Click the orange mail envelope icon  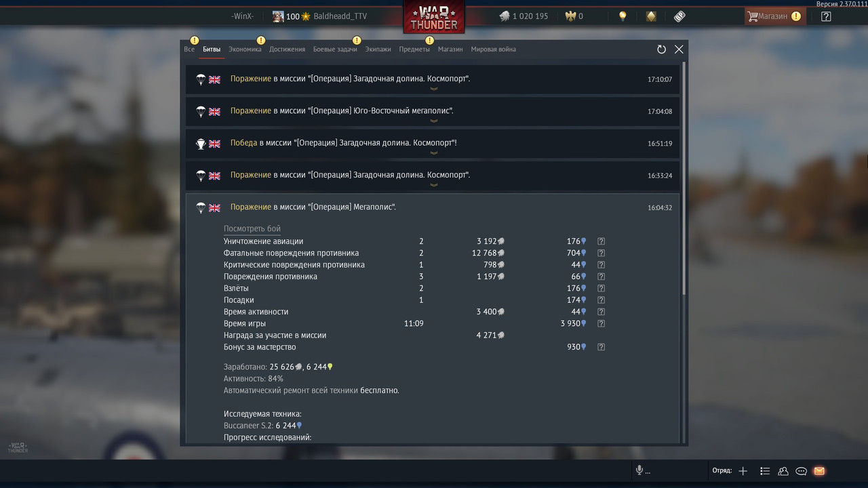point(819,471)
